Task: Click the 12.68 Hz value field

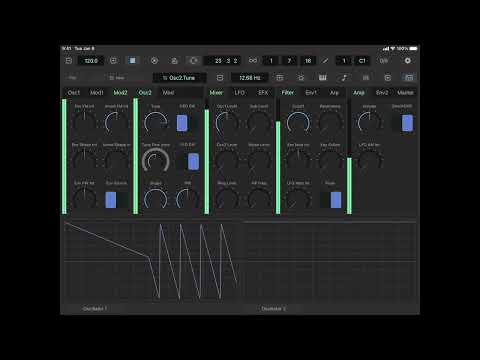Action: (250, 78)
